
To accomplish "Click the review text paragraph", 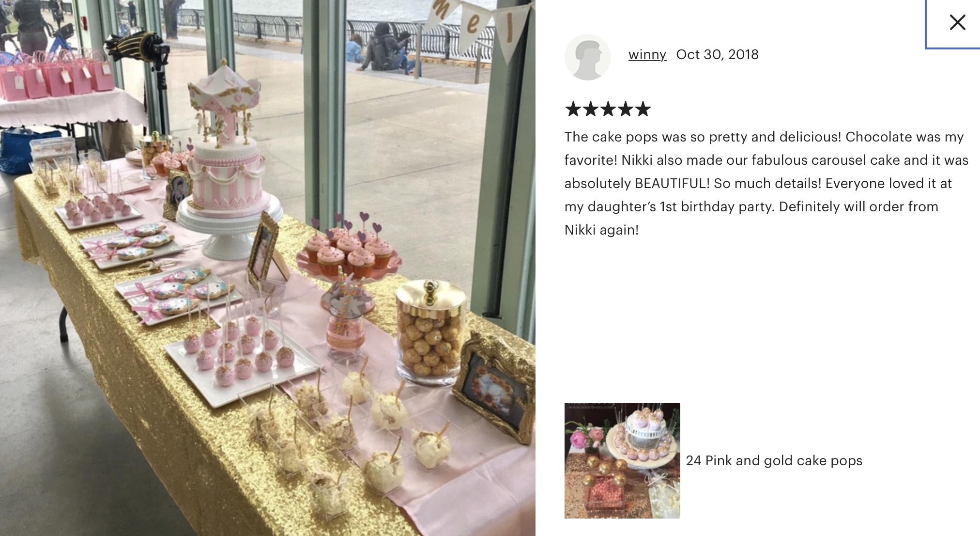I will [x=766, y=183].
